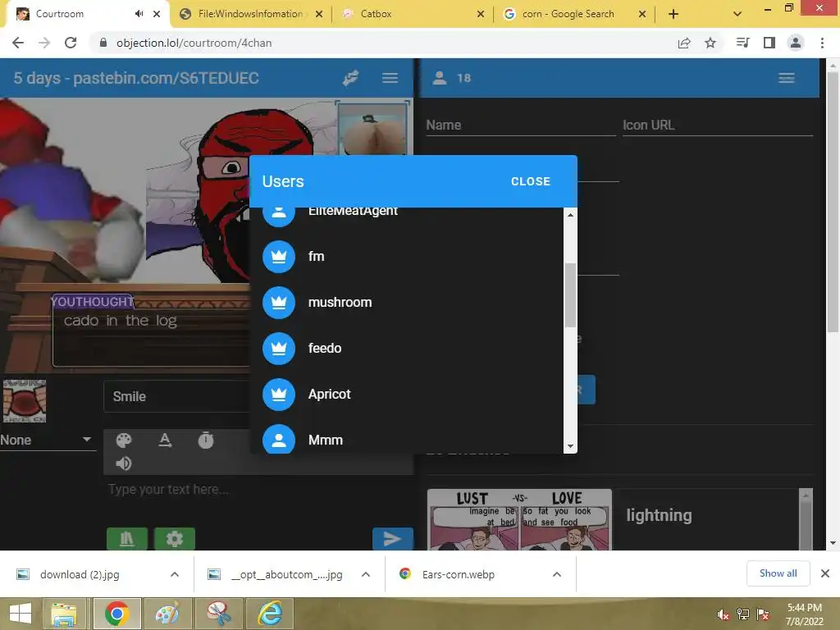Image resolution: width=840 pixels, height=630 pixels.
Task: Click the crown icon next to feedo
Action: coord(279,349)
